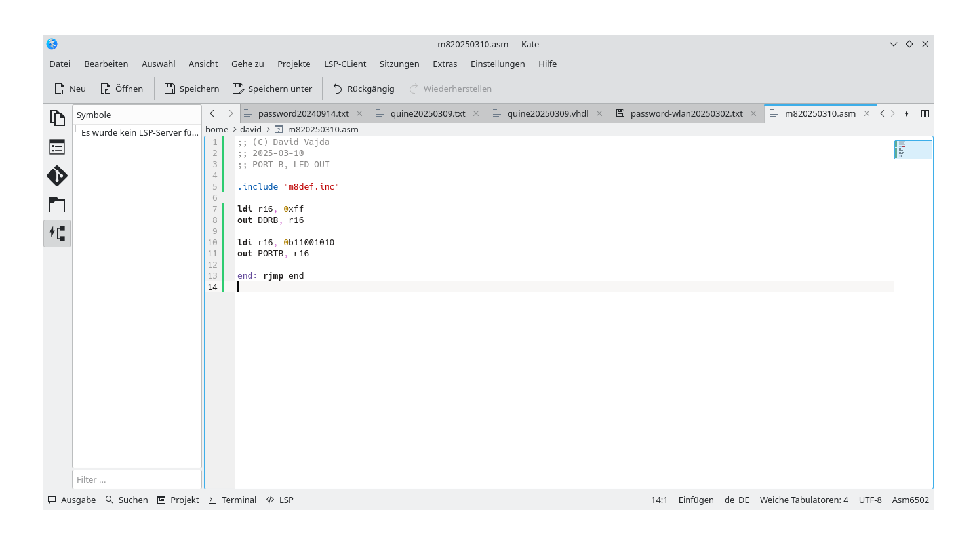
Task: Save the file using the Speichern icon
Action: pos(191,88)
